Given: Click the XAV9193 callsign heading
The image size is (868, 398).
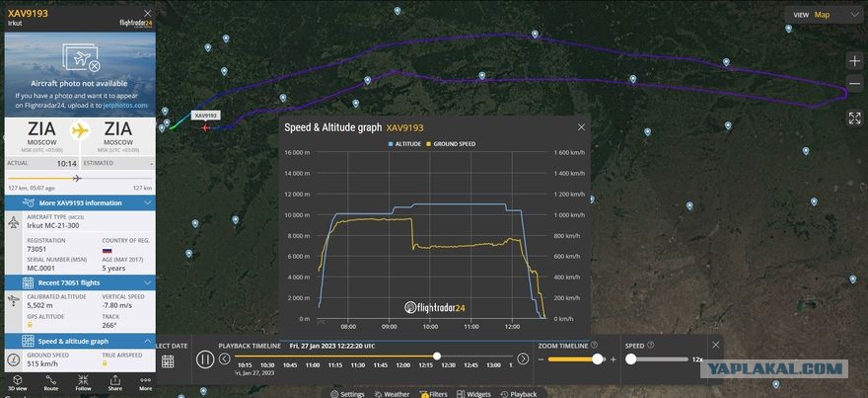Looking at the screenshot, I should click(x=28, y=12).
